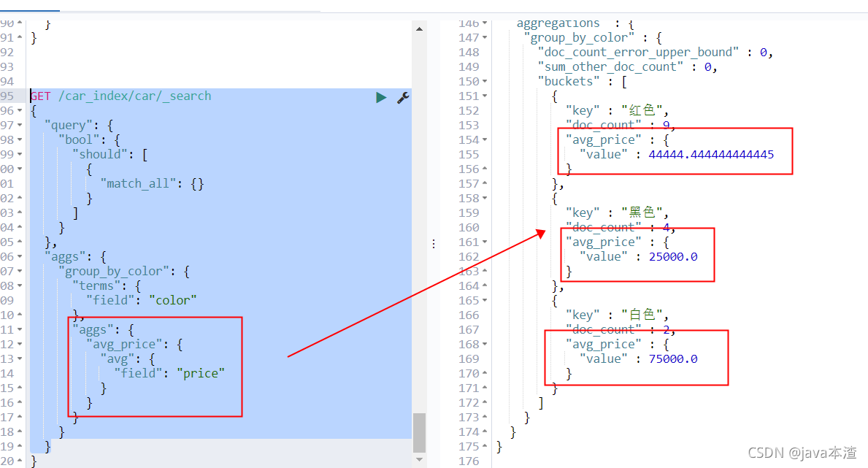Screen dimensions: 868x468
Task: Click the "key" : "黑色" line
Action: [617, 212]
